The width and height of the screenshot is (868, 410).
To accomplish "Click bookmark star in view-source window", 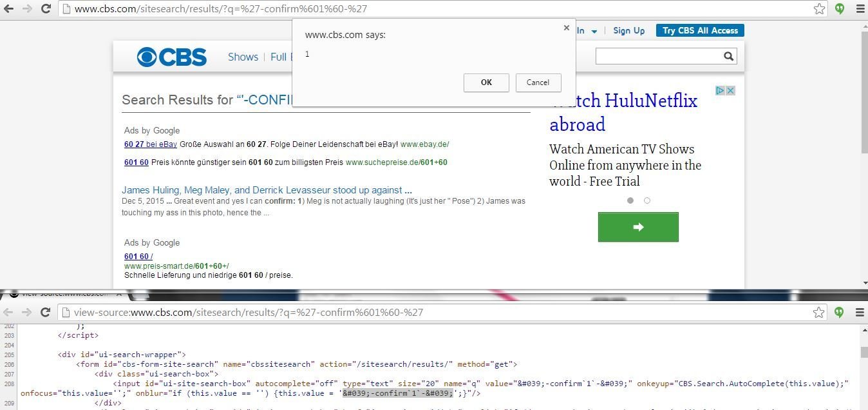I will coord(818,312).
